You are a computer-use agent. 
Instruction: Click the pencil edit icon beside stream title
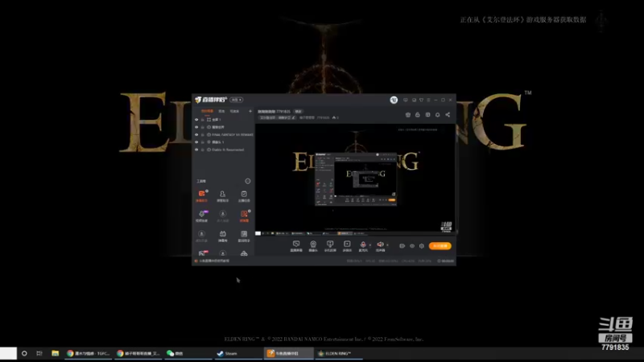(x=293, y=117)
